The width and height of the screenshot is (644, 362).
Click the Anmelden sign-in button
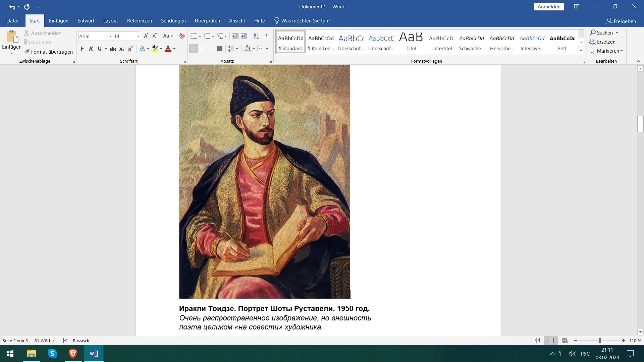coord(549,7)
